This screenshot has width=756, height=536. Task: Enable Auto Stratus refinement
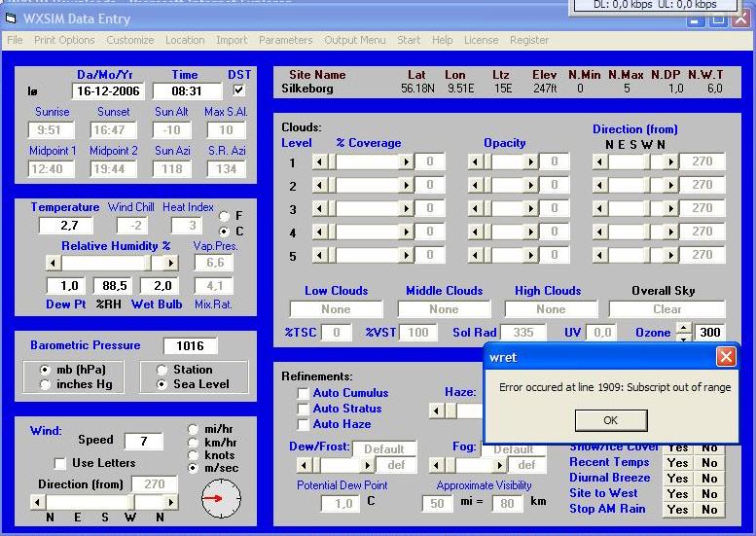[303, 409]
